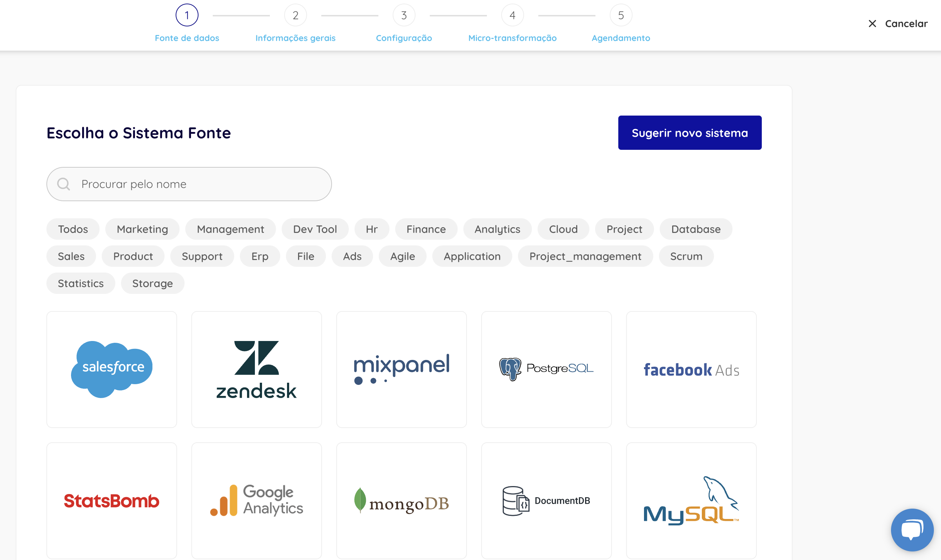The height and width of the screenshot is (560, 941).
Task: Go to step 3 circle
Action: [404, 15]
